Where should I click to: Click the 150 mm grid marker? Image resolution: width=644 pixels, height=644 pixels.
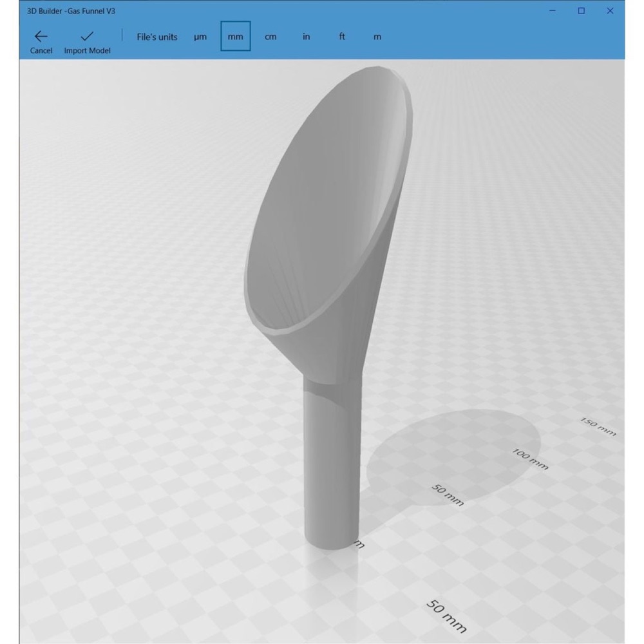[598, 426]
